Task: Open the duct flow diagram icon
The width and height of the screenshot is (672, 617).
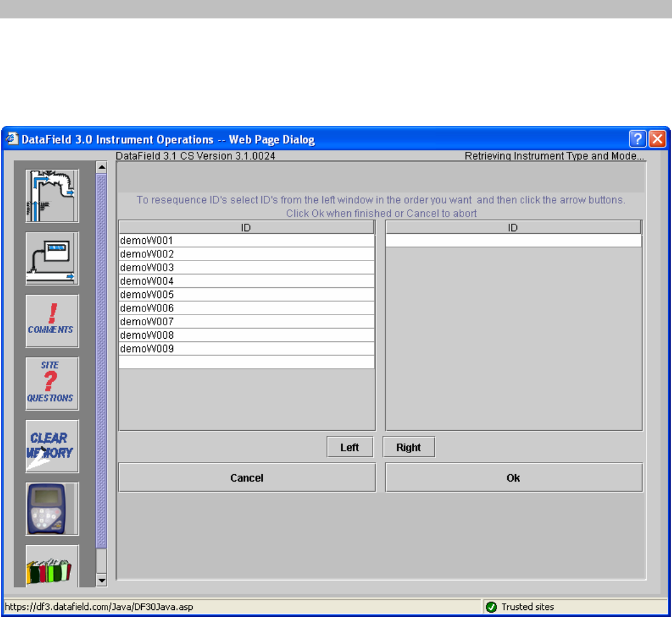Action: 52,196
